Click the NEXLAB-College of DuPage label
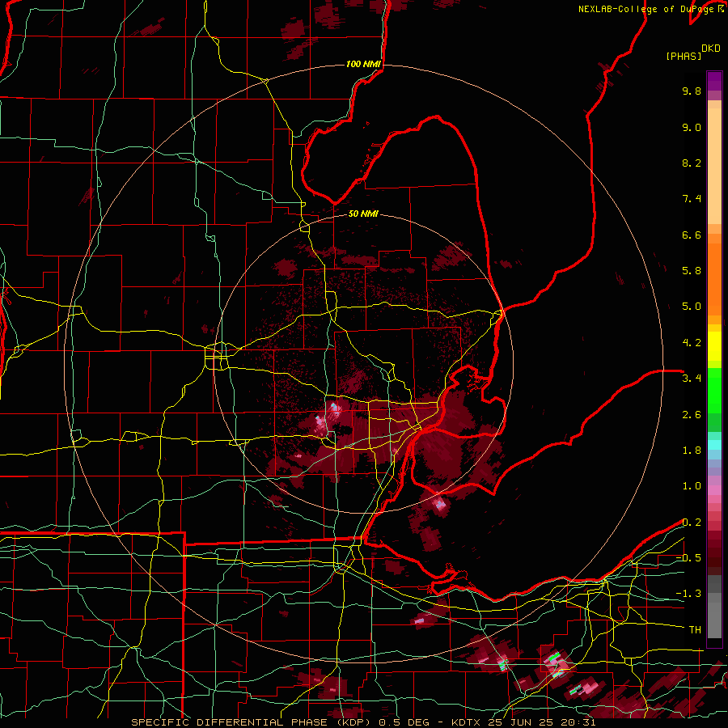The width and height of the screenshot is (728, 728). pyautogui.click(x=645, y=9)
